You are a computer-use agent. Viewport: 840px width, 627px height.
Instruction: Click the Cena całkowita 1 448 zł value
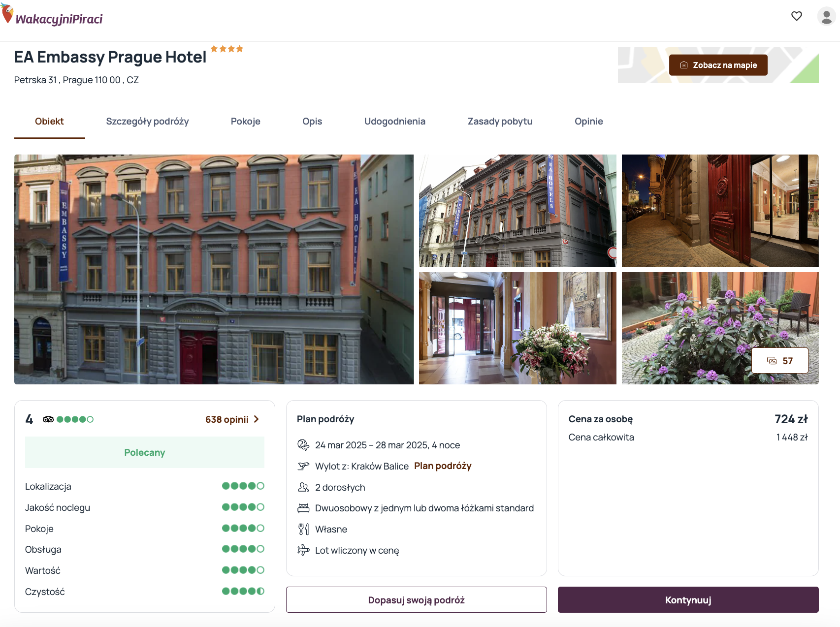[792, 437]
